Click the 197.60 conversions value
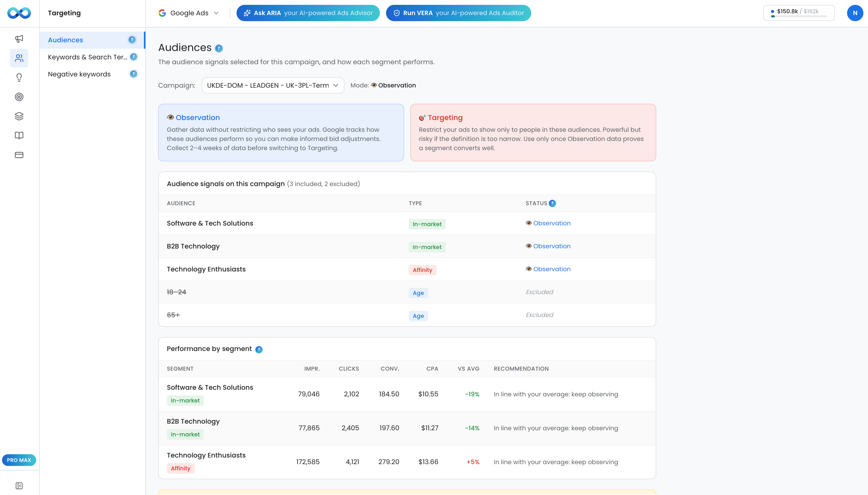 coord(389,428)
